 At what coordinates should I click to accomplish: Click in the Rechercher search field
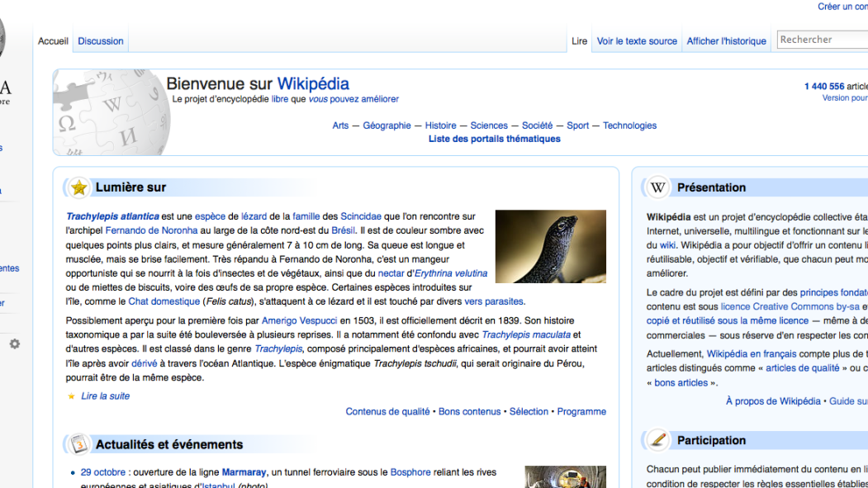821,40
